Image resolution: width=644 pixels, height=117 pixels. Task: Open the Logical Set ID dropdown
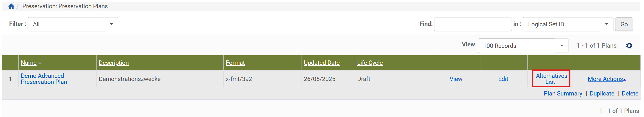pyautogui.click(x=568, y=24)
